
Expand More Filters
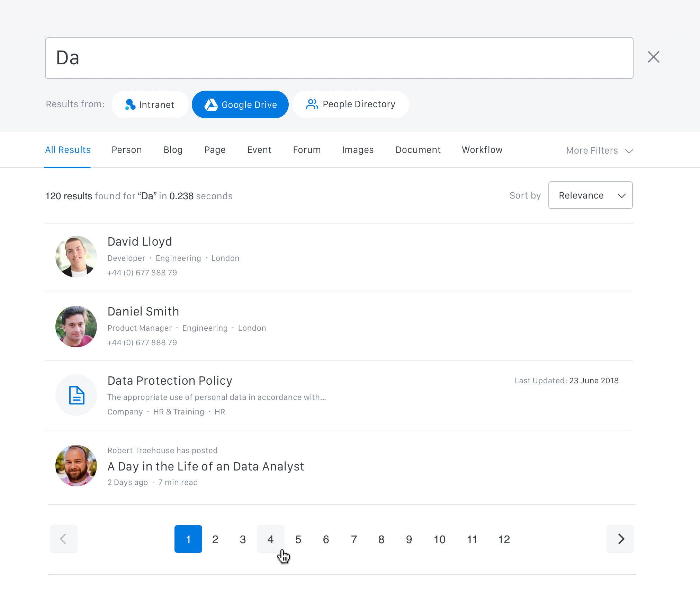coord(599,150)
